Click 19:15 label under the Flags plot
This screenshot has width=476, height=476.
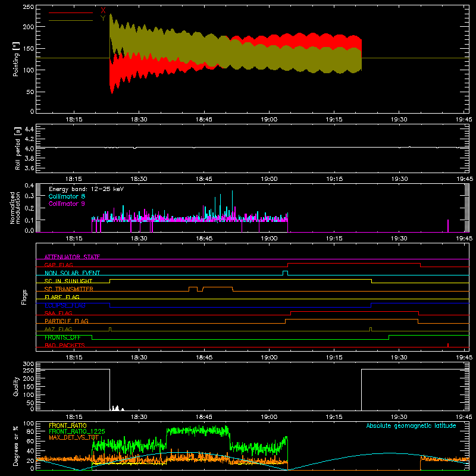tap(334, 358)
